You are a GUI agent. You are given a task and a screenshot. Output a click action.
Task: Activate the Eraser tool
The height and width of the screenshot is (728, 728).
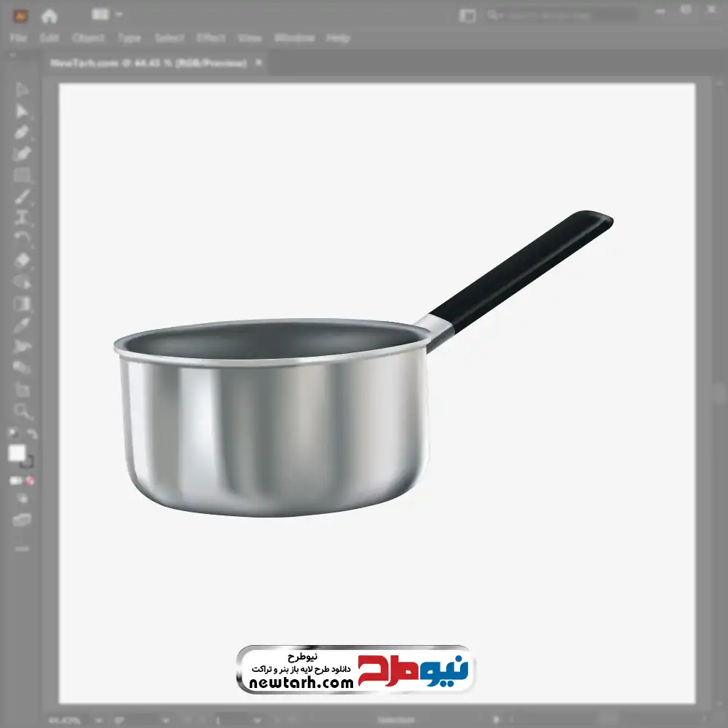(22, 260)
